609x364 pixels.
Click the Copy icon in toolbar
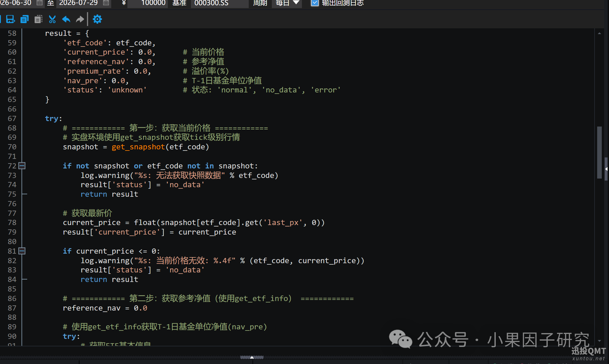25,19
